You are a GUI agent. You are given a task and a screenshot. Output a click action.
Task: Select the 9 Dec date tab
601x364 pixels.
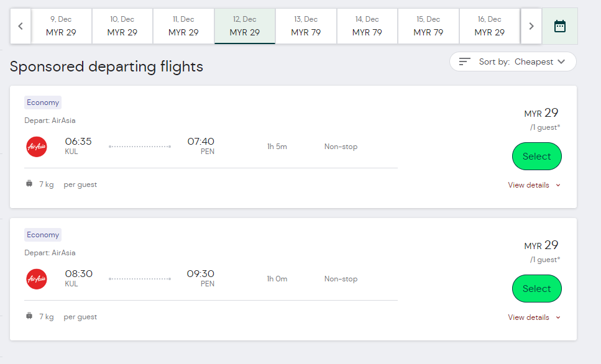61,26
